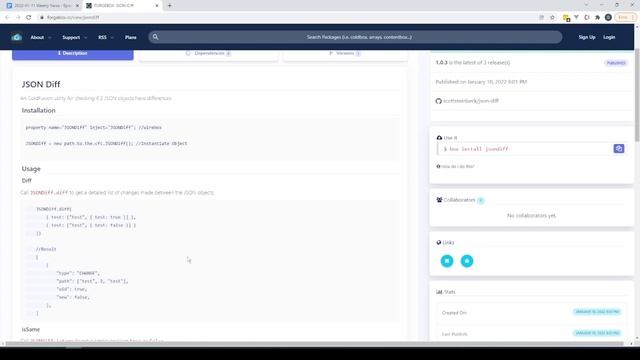Expand the Support menu
640x360 pixels.
74,37
